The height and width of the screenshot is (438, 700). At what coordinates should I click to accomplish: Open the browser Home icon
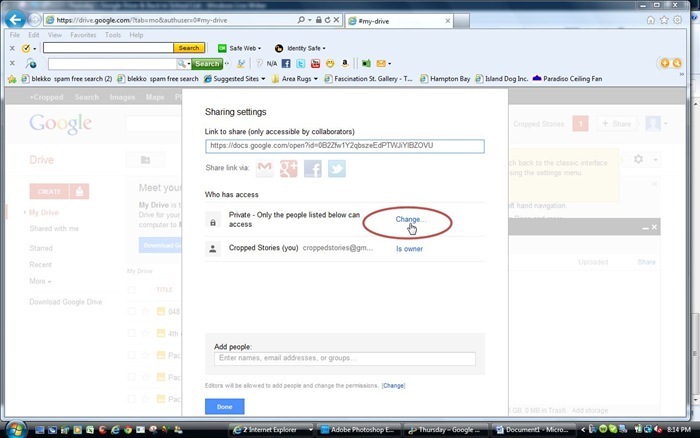coord(650,20)
